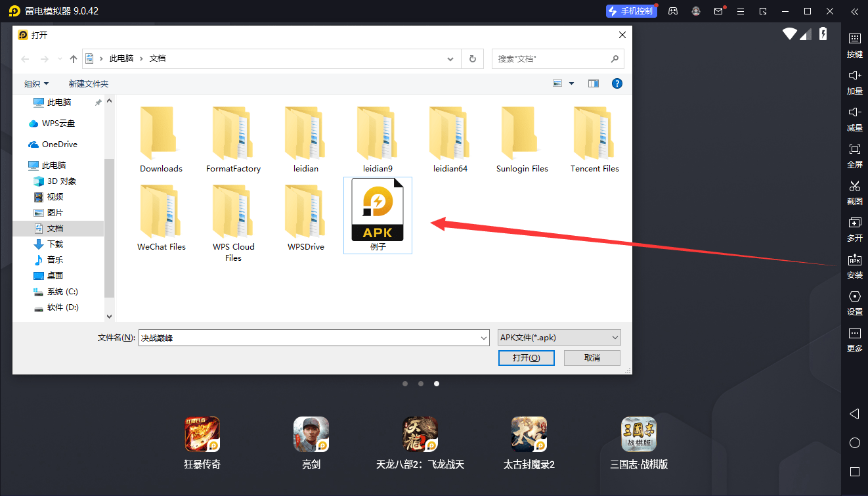Tap the Android home circle button
The image size is (868, 496).
tap(854, 443)
